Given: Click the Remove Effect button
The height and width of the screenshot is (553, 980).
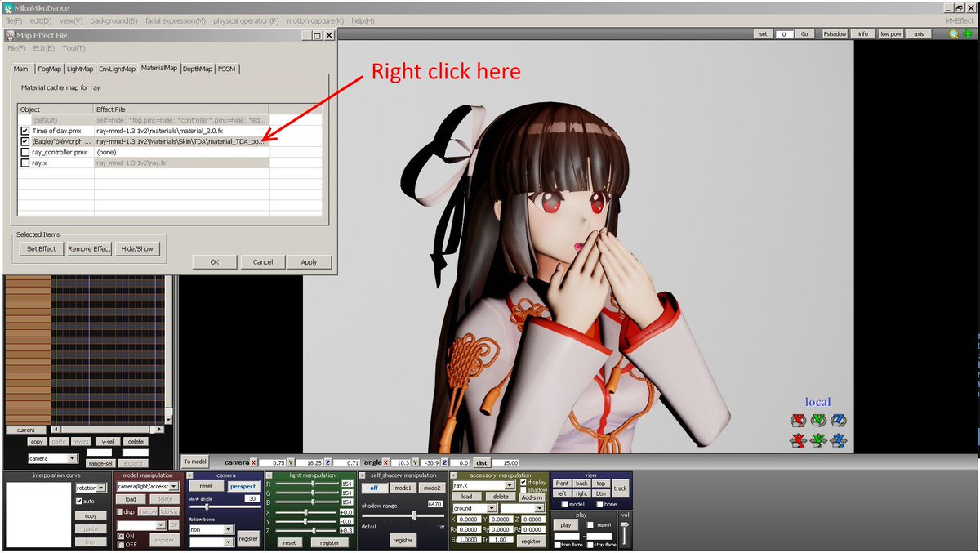Looking at the screenshot, I should tap(89, 248).
